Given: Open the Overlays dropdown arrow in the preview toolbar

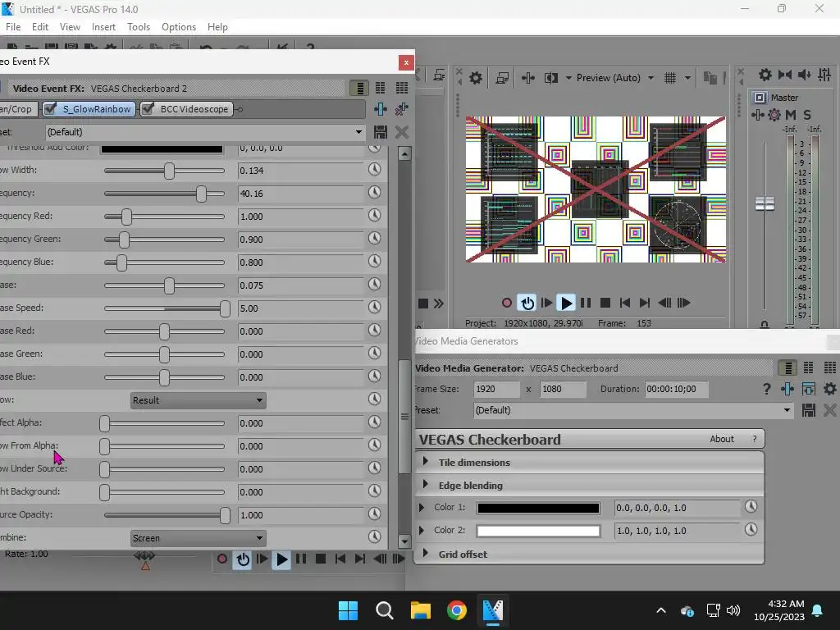Looking at the screenshot, I should point(687,78).
